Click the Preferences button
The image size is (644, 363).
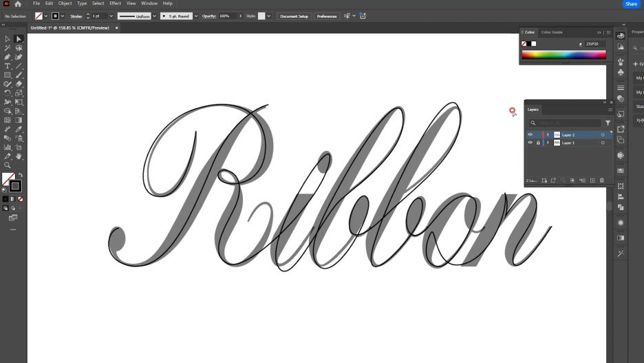(327, 16)
